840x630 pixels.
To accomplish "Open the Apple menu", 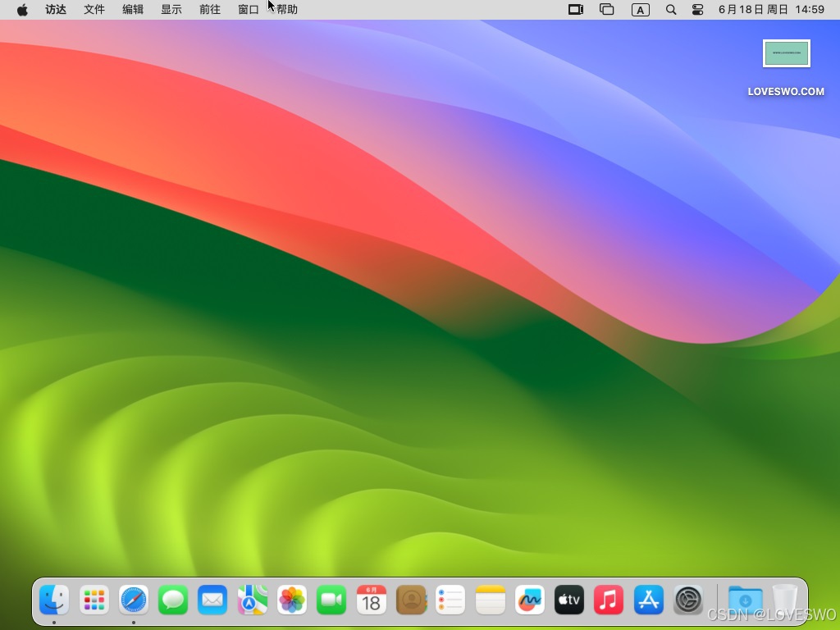I will [22, 10].
